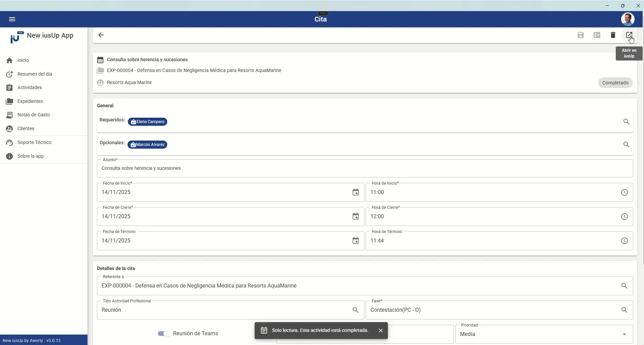Click the Abrir en iusUp icon
Image resolution: width=644 pixels, height=345 pixels.
tap(629, 35)
